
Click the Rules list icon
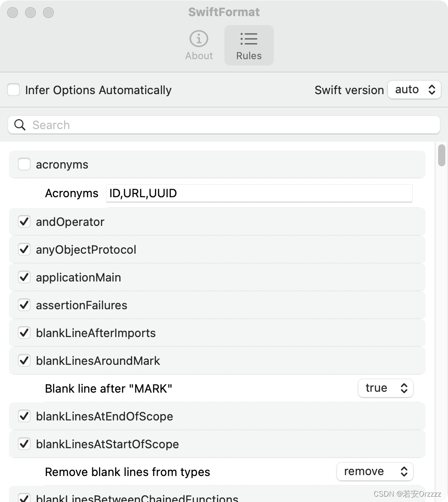249,39
